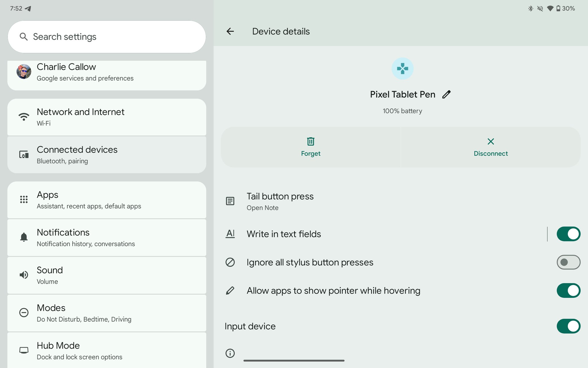The width and height of the screenshot is (588, 368).
Task: Turn off Write in text fields
Action: (568, 234)
